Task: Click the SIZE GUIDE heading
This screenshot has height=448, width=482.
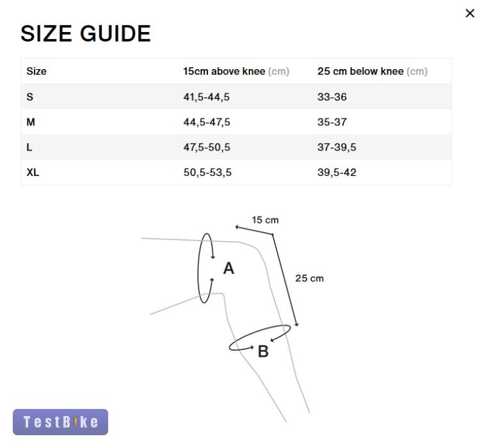Action: [86, 34]
